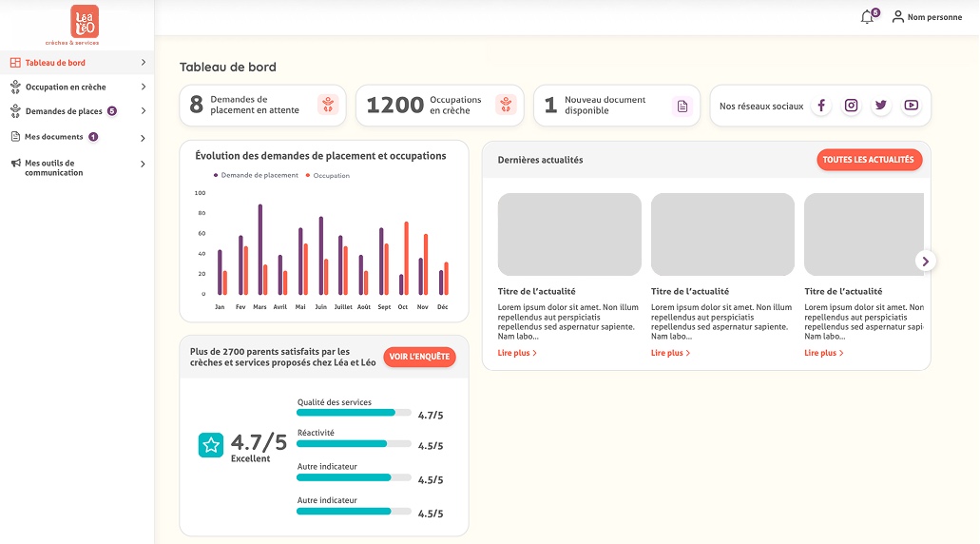The image size is (980, 544).
Task: Open the Twitter social link
Action: pos(880,106)
